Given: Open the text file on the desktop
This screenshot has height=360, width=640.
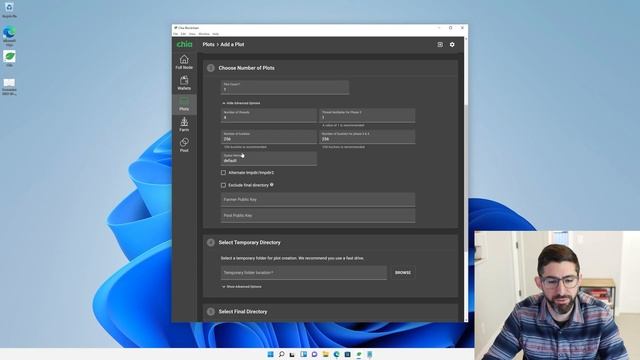Looking at the screenshot, I should [x=9, y=87].
